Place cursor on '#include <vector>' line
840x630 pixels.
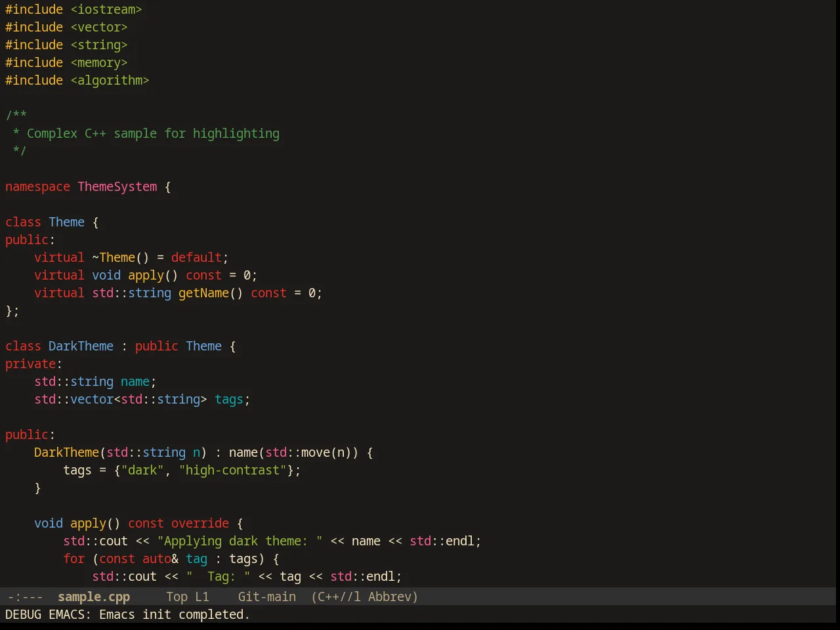pyautogui.click(x=66, y=28)
